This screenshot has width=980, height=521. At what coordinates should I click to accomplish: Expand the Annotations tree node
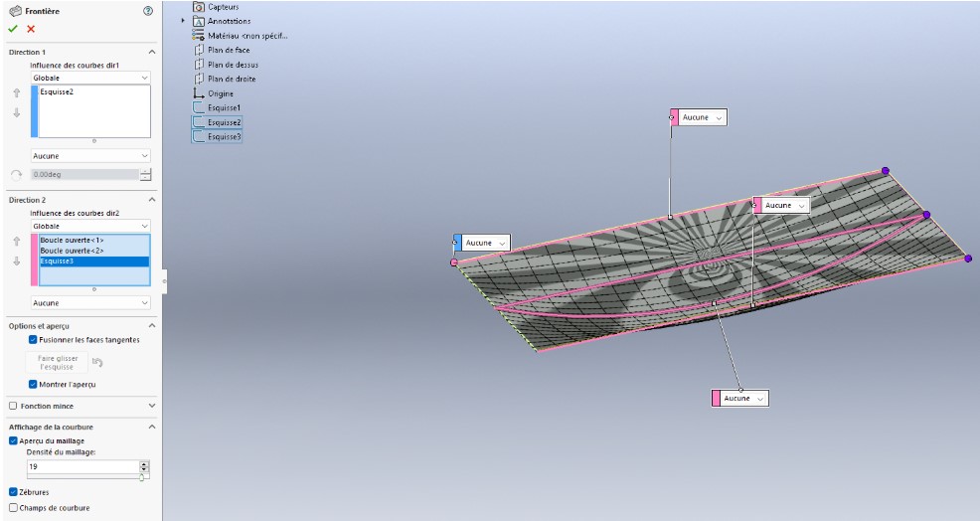click(x=184, y=21)
